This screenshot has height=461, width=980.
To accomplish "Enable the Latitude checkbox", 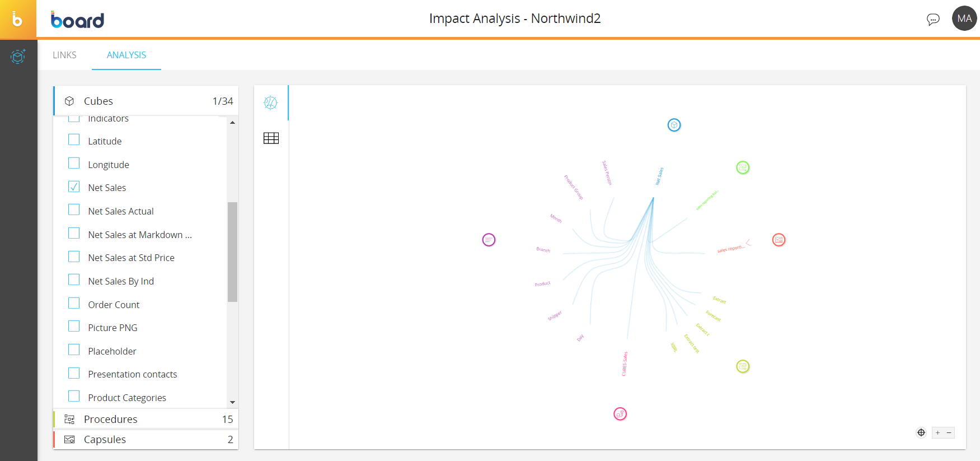I will [x=74, y=140].
